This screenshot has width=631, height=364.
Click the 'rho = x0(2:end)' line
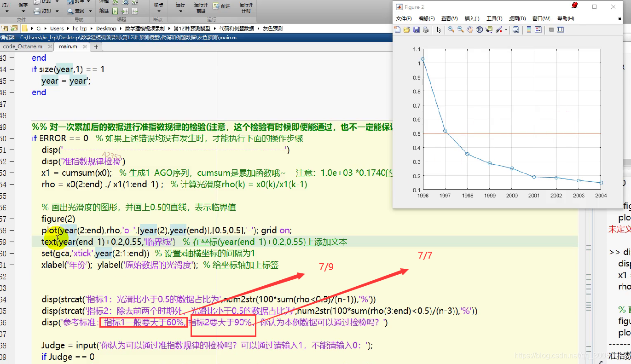pyautogui.click(x=174, y=184)
